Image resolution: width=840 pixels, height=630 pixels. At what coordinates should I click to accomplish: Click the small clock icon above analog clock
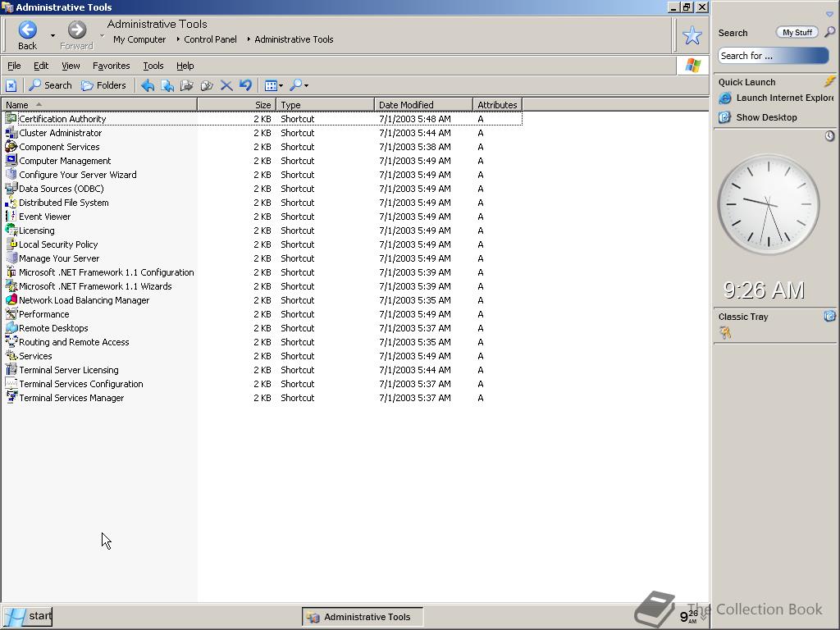829,136
